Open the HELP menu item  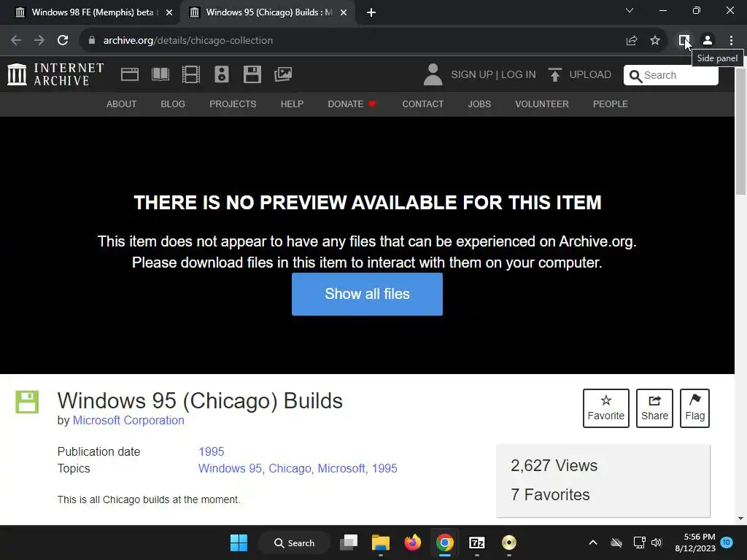click(292, 104)
